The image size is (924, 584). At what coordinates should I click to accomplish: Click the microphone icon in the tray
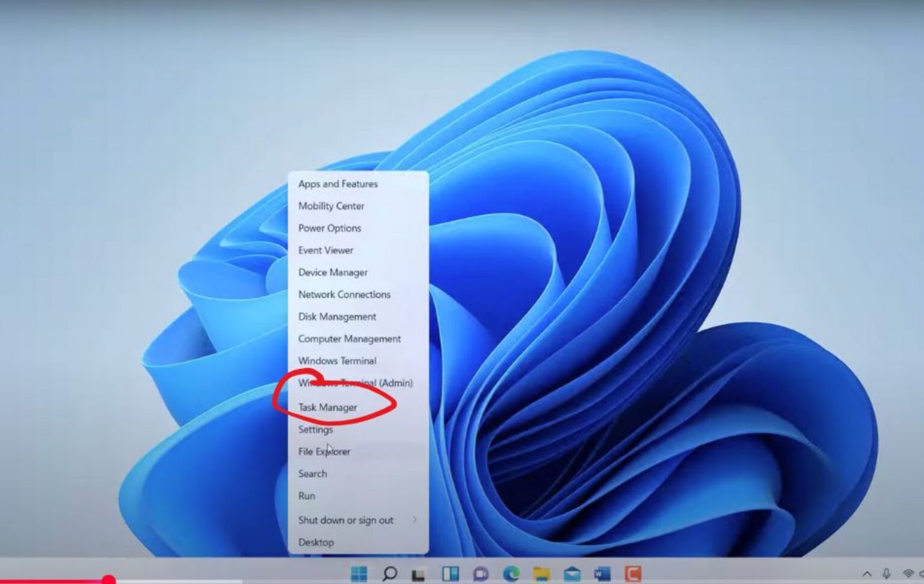885,573
